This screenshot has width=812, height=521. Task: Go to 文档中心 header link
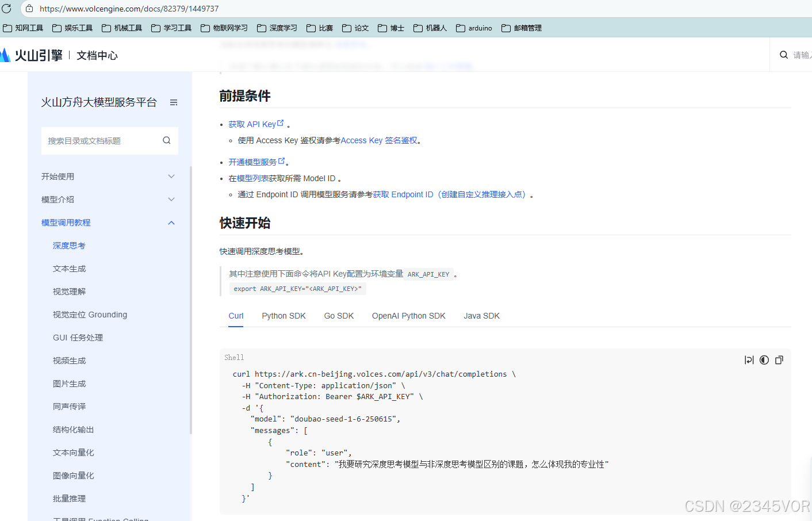[97, 55]
